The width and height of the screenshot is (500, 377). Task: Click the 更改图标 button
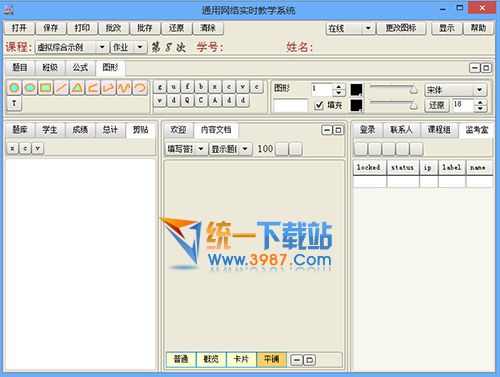tap(401, 28)
